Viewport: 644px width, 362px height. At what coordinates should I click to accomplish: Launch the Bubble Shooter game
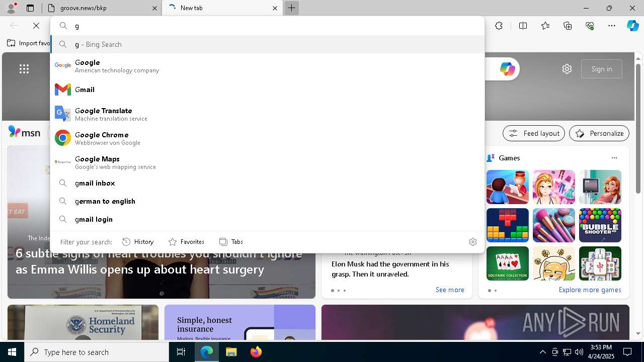(600, 225)
